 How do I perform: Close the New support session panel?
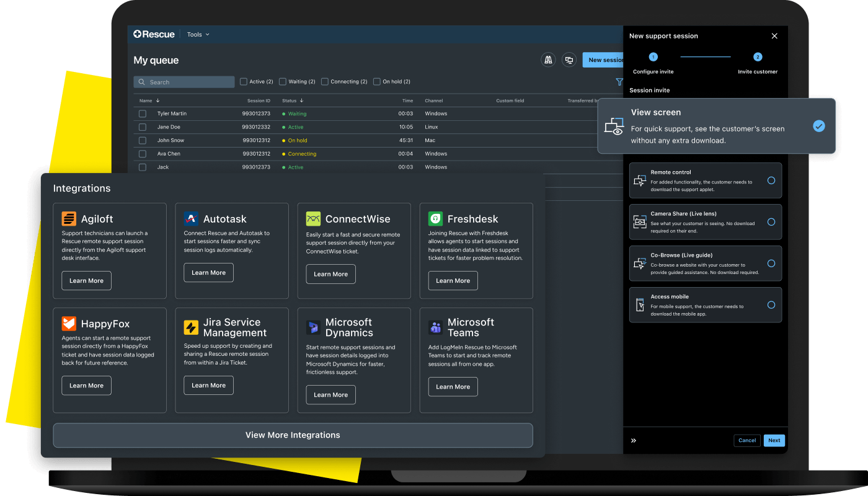click(774, 36)
